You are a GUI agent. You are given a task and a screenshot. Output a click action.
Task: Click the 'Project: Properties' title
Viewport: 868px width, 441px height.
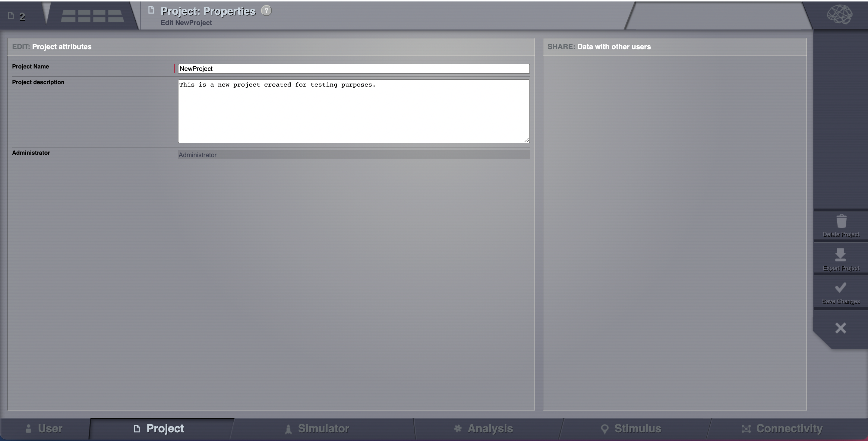click(x=208, y=11)
